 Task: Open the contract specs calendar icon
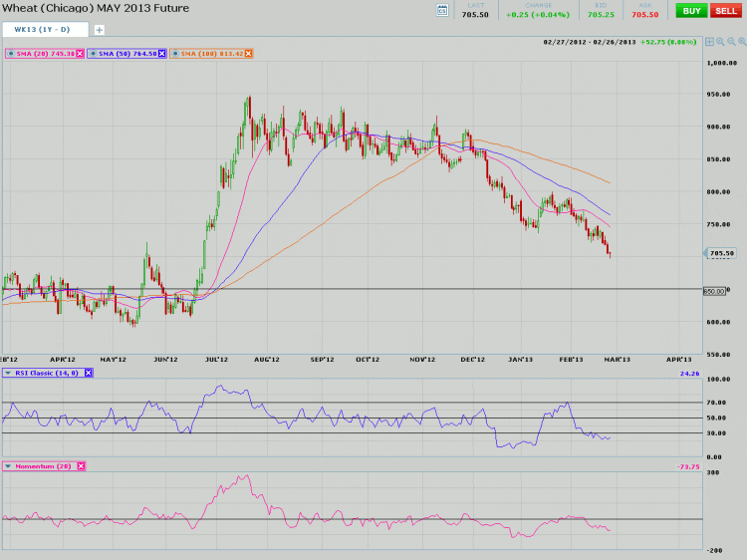click(442, 10)
